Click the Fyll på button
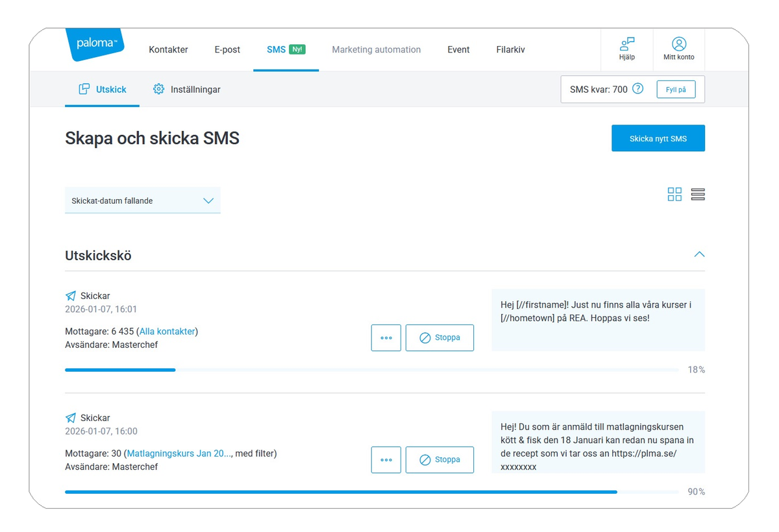This screenshot has height=532, width=779. pos(676,90)
